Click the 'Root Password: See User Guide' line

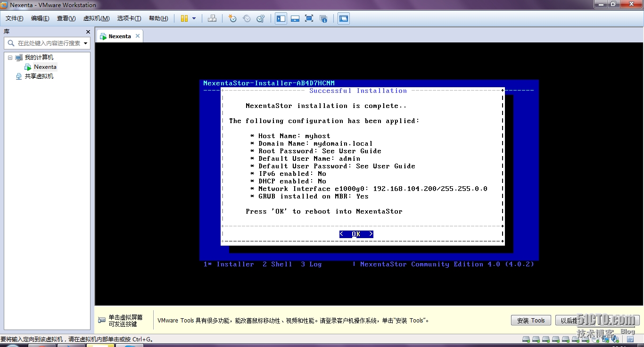coord(315,151)
